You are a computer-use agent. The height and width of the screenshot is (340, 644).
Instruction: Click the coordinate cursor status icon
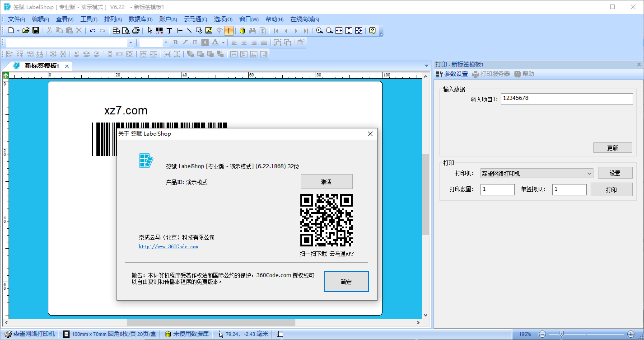click(x=220, y=334)
